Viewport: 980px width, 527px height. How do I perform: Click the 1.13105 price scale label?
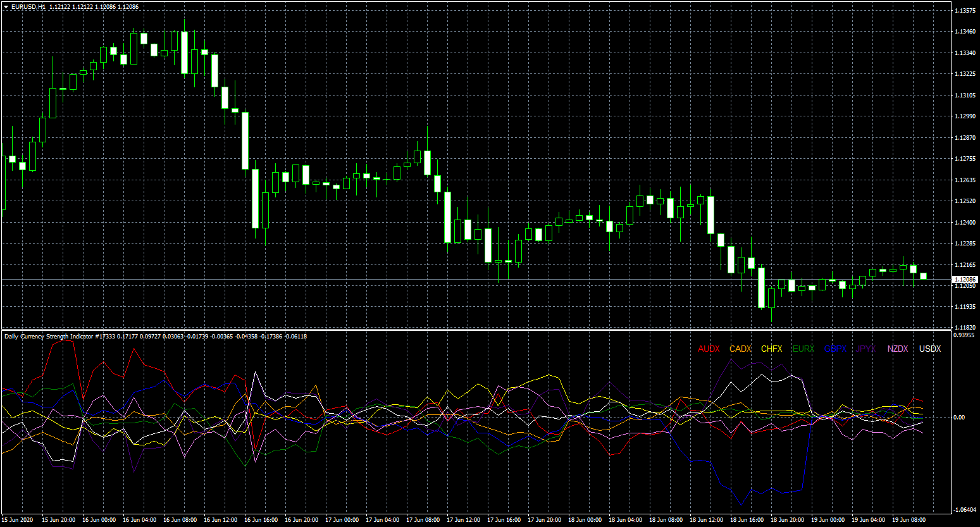965,96
